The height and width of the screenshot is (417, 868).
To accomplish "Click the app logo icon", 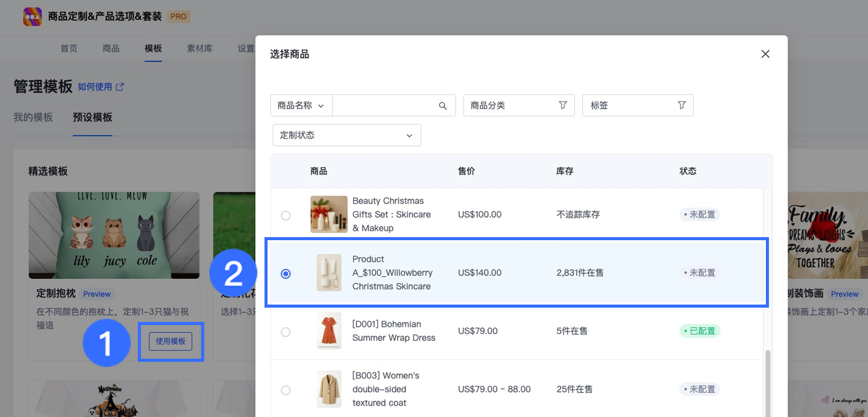I will (33, 17).
